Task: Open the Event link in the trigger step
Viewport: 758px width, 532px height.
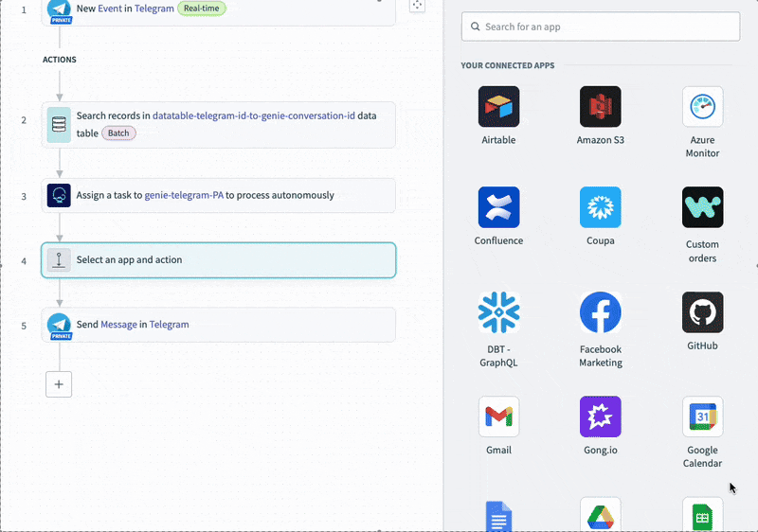Action: (x=110, y=9)
